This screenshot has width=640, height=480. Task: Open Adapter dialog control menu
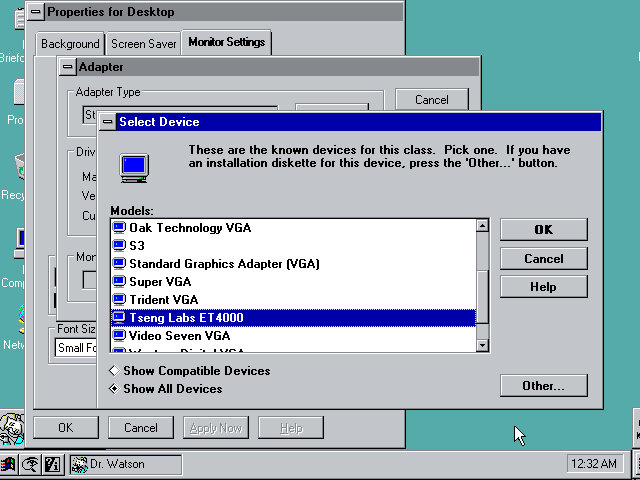point(67,67)
